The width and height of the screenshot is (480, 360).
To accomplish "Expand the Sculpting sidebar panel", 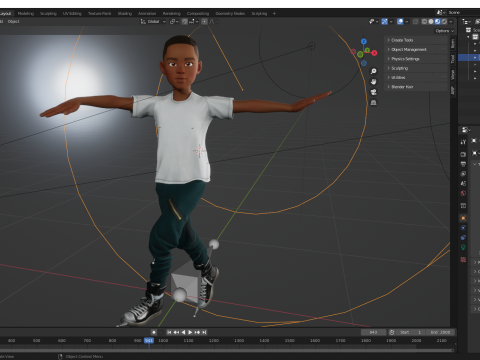I will coord(415,68).
